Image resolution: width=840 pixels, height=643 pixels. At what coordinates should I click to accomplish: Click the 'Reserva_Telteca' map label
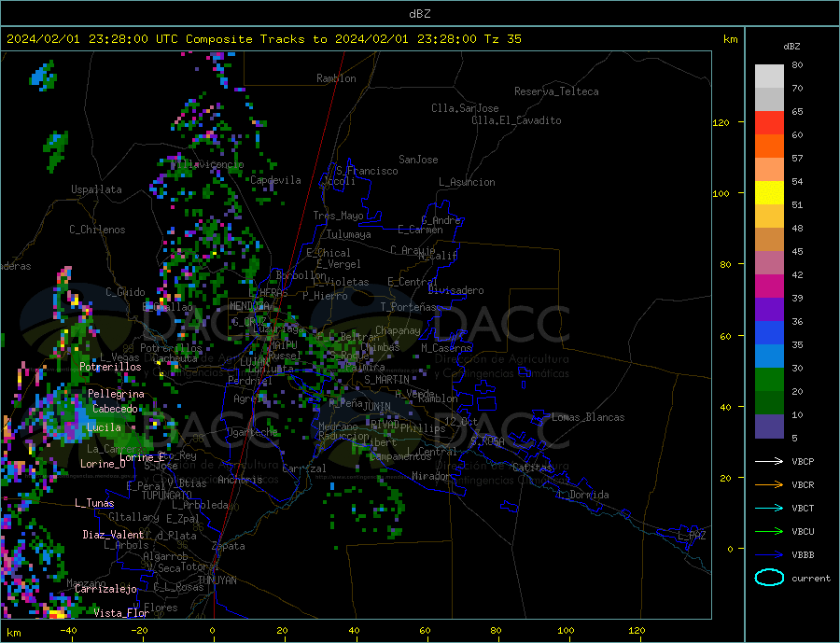556,91
